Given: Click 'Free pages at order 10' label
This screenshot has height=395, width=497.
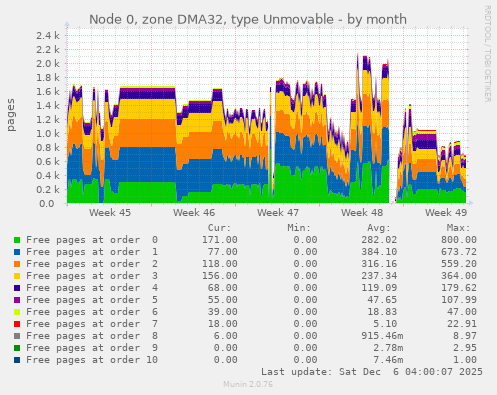Looking at the screenshot, I should point(92,360).
